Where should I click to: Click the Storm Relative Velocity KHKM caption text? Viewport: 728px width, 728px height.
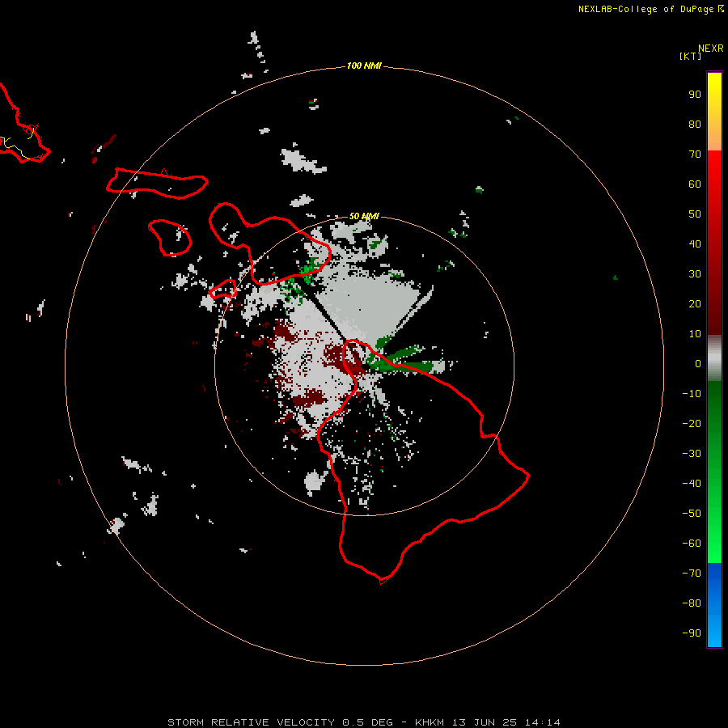[364, 722]
